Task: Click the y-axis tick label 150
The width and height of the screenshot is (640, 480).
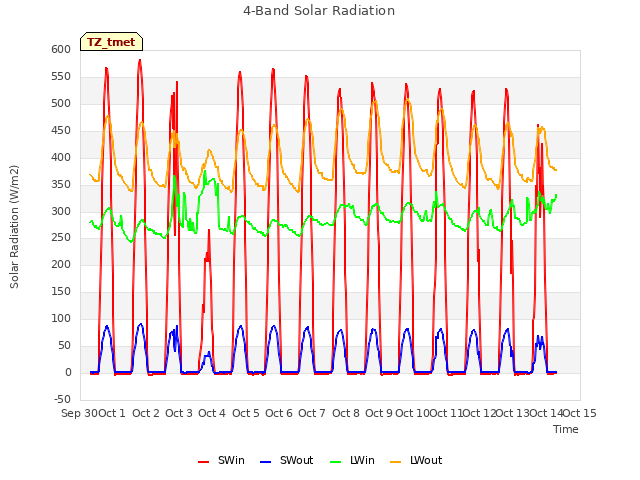Action: click(x=61, y=291)
